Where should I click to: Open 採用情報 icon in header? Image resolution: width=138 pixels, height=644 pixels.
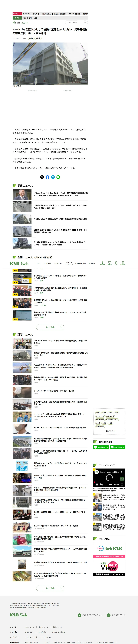[x=102, y=263]
